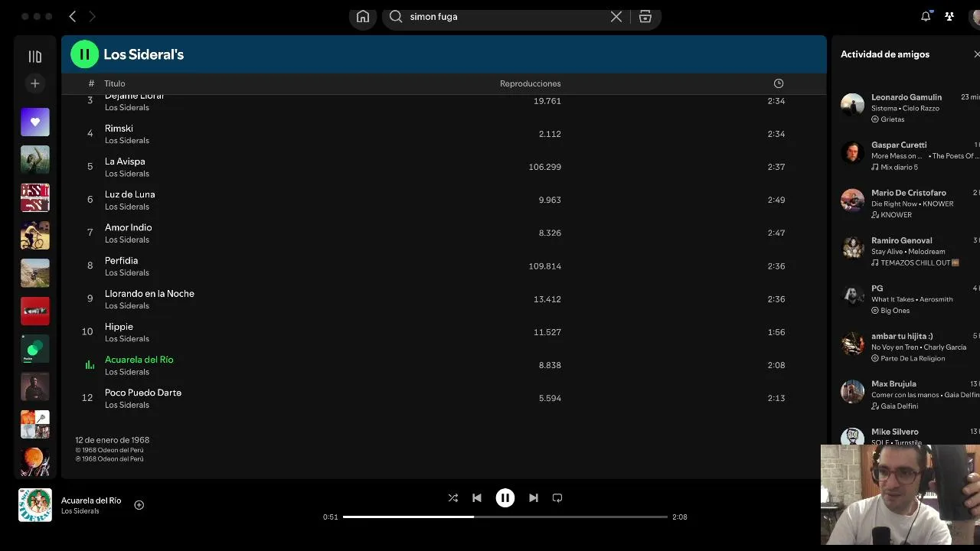The image size is (980, 551).
Task: Clear the search field text
Action: coord(616,17)
